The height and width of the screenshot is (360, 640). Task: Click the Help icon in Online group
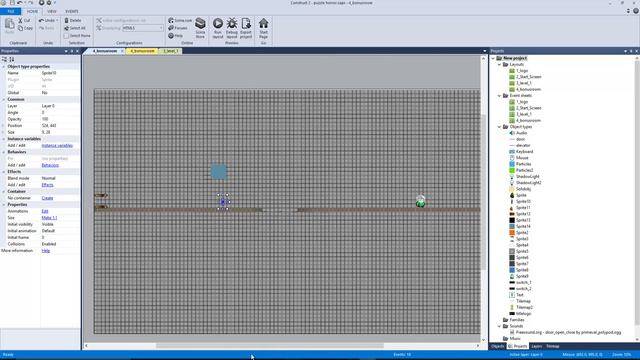click(171, 36)
